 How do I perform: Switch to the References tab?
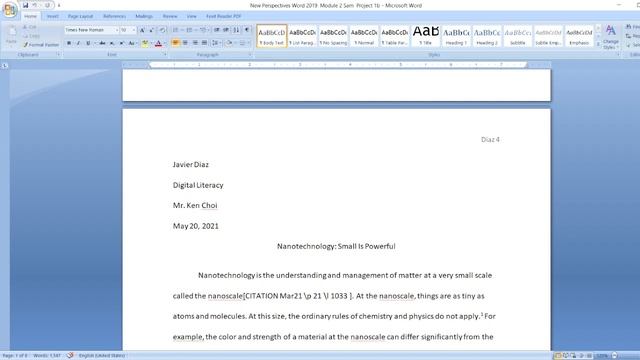pyautogui.click(x=114, y=16)
